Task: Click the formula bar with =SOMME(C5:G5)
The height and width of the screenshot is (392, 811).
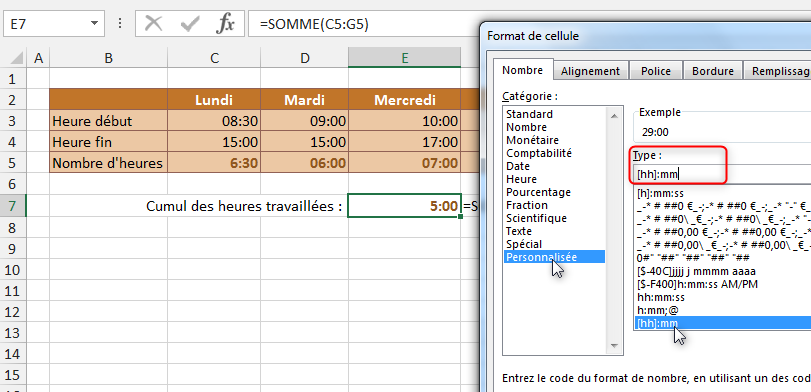Action: pos(364,24)
